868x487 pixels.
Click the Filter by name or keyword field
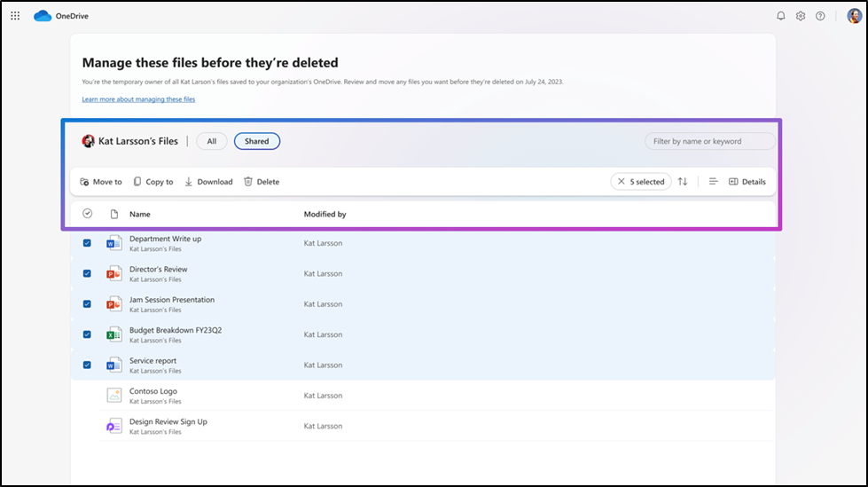point(709,141)
